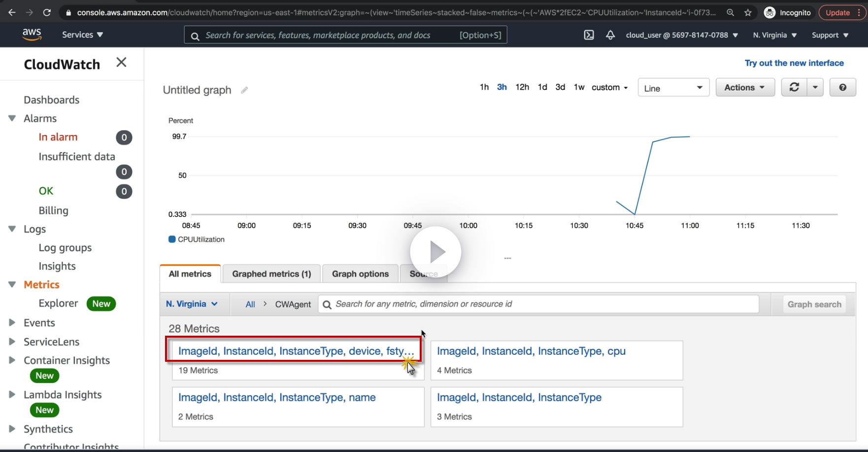Open the AWS CloudShell terminal icon
The image size is (868, 452).
(x=589, y=35)
